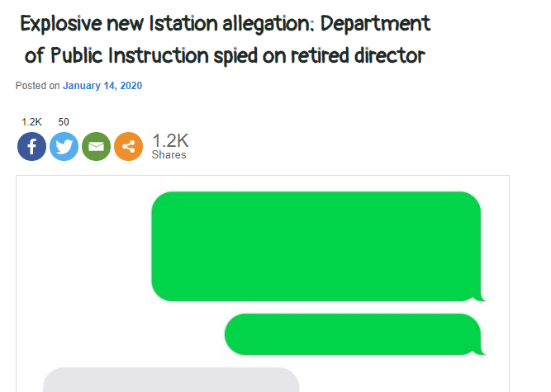Click the large 1.2K total shares number

click(x=170, y=140)
